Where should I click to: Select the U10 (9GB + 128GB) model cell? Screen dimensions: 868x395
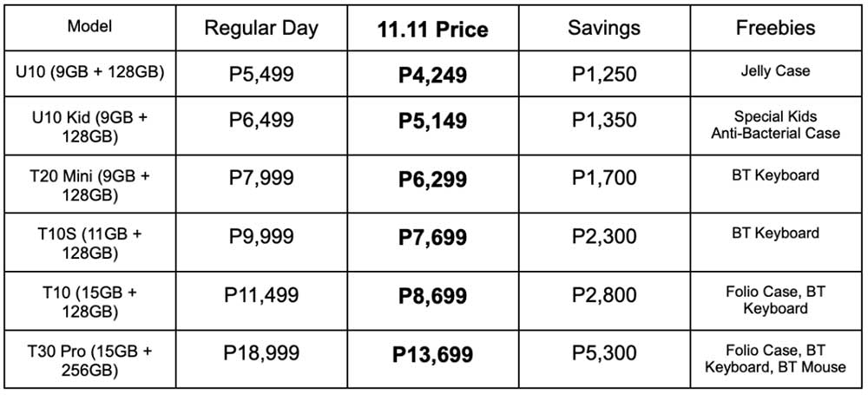coord(89,73)
